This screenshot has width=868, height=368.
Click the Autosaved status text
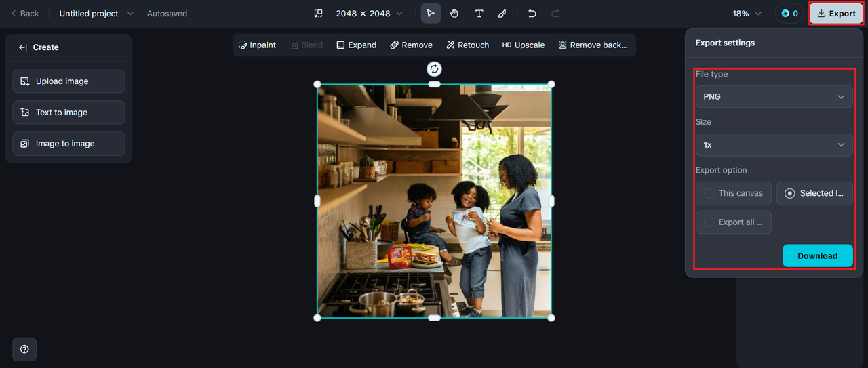coord(167,14)
